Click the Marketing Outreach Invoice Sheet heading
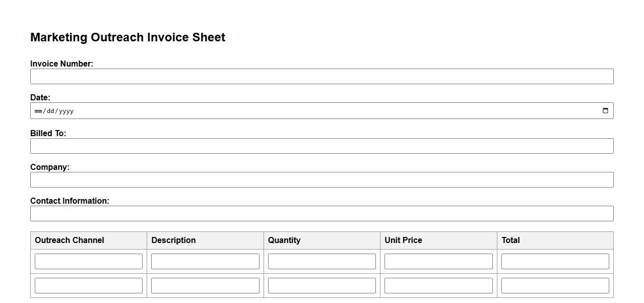The image size is (644, 303). click(x=127, y=37)
